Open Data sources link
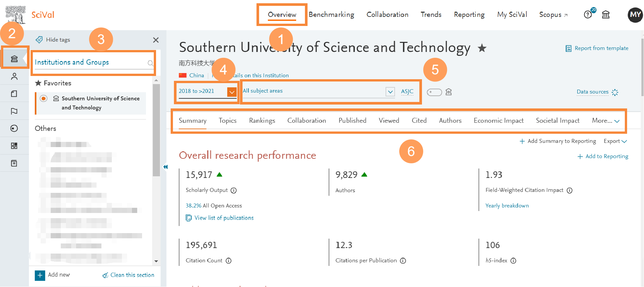The height and width of the screenshot is (287, 644). coord(593,92)
